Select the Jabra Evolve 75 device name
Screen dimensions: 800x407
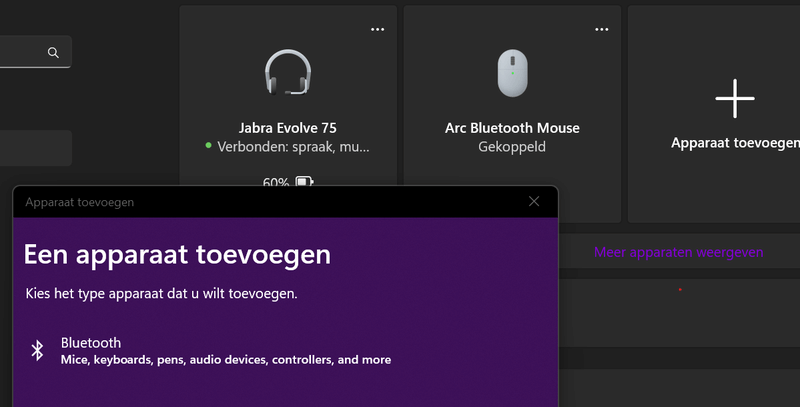point(288,128)
